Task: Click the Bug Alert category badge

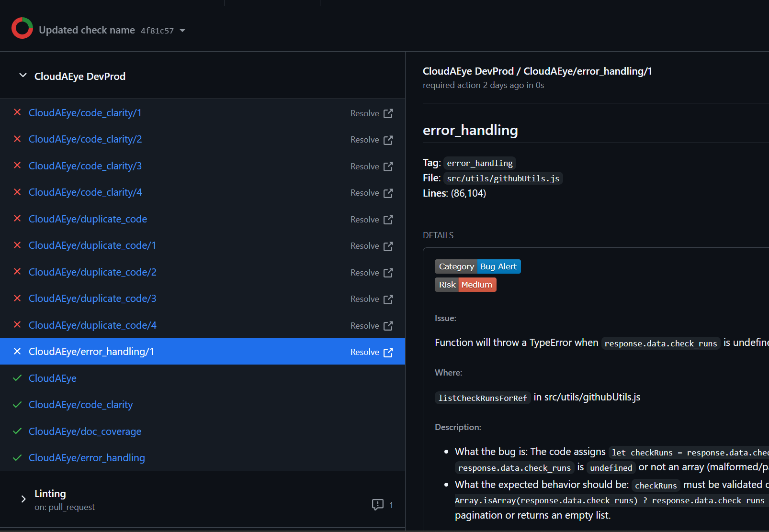Action: tap(498, 266)
